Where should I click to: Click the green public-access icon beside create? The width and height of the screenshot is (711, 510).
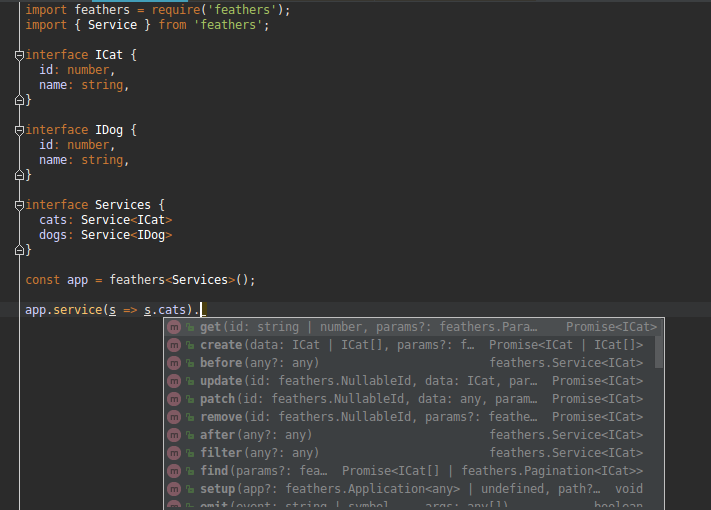(x=190, y=345)
